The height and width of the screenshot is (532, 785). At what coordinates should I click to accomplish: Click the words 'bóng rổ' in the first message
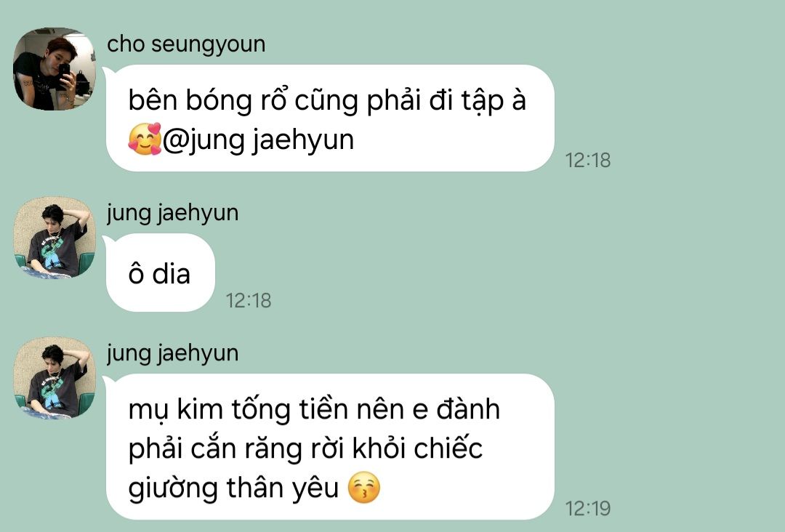237,101
